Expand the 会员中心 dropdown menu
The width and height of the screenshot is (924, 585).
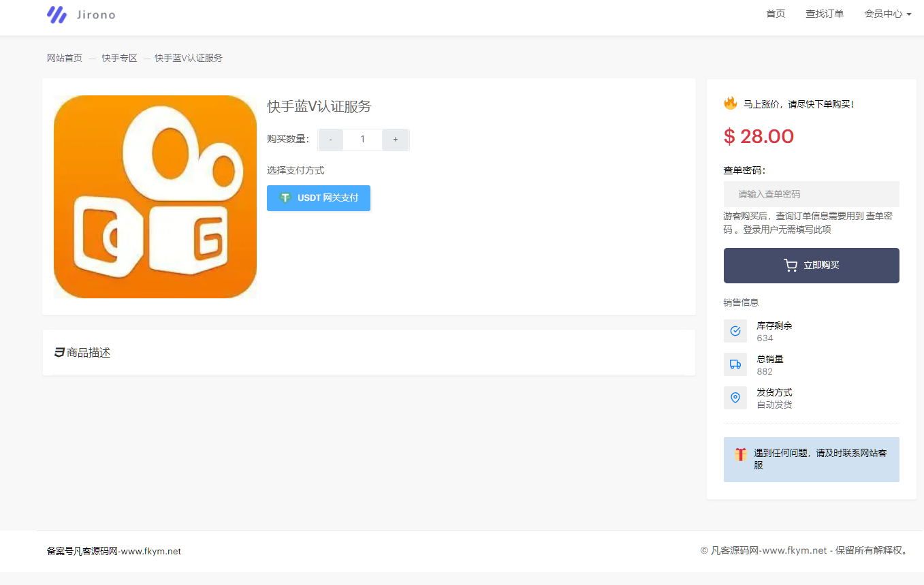point(888,14)
